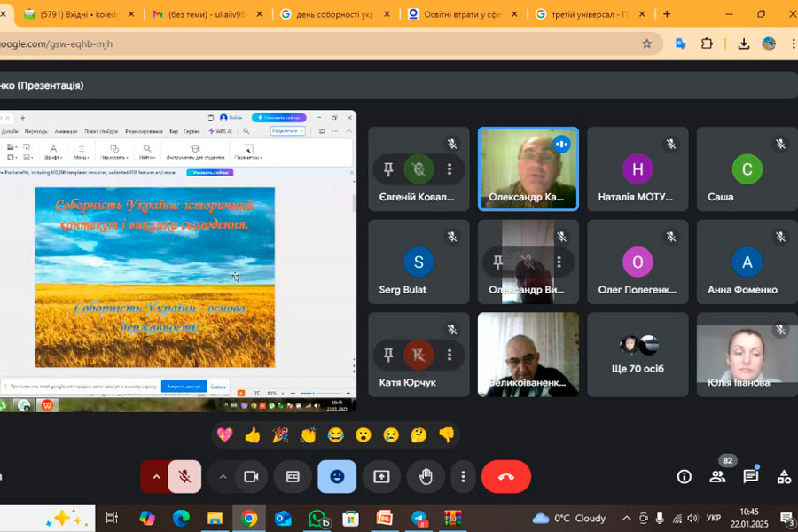Open File Explorer from taskbar
The height and width of the screenshot is (532, 798).
click(x=215, y=518)
